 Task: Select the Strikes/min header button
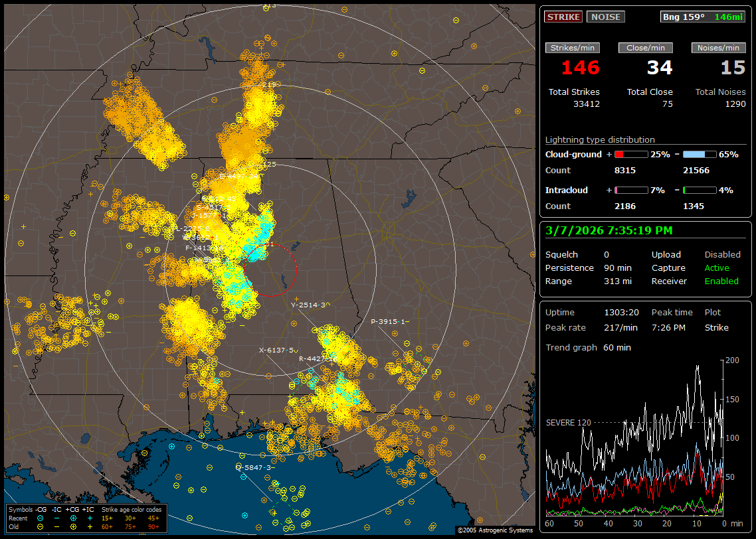[573, 48]
